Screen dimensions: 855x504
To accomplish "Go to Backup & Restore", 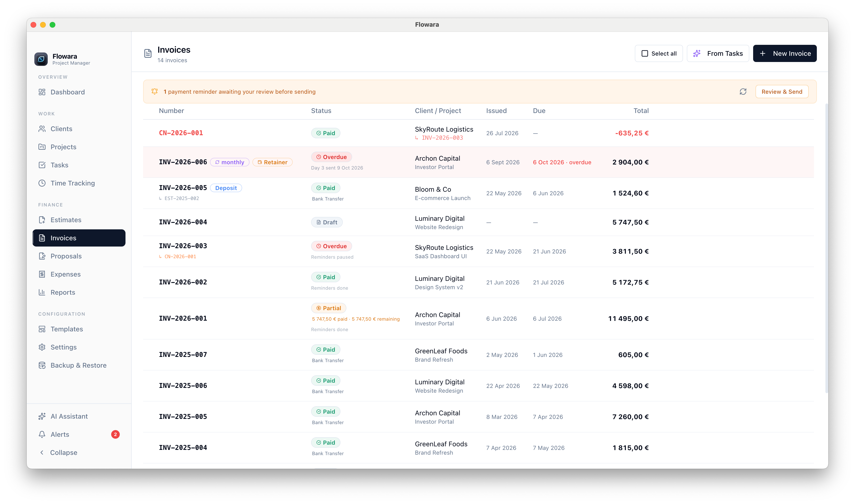I will coord(79,365).
